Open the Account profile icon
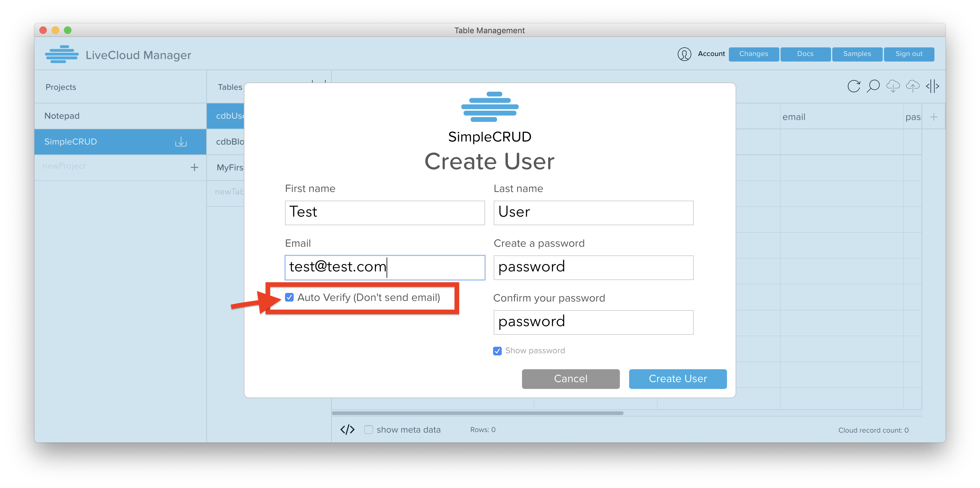Image resolution: width=980 pixels, height=488 pixels. tap(684, 54)
